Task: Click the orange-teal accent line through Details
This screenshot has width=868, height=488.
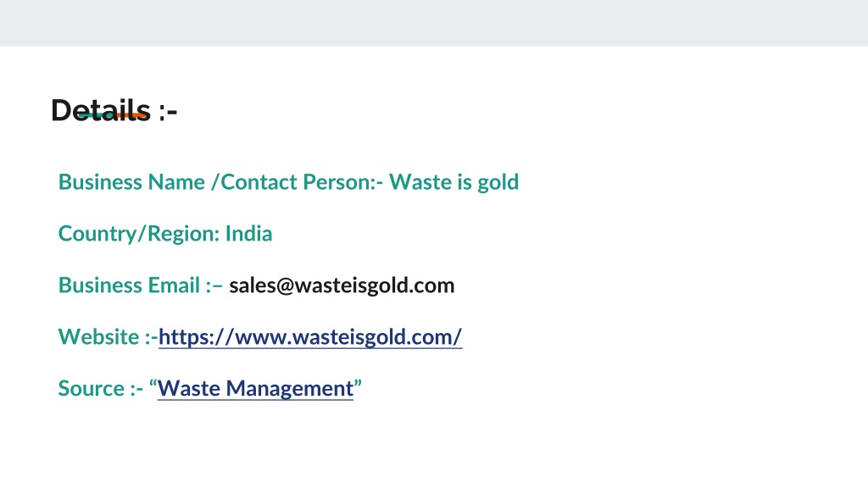Action: coord(113,115)
